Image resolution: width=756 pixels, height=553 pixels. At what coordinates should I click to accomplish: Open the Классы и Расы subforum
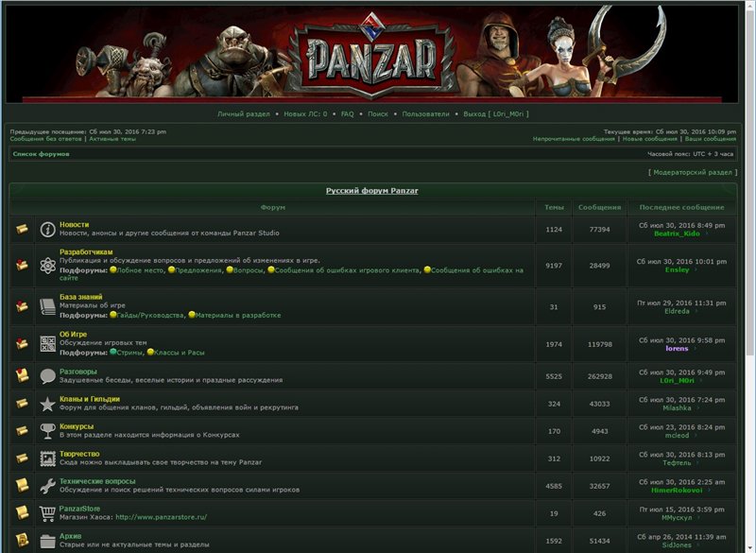179,353
